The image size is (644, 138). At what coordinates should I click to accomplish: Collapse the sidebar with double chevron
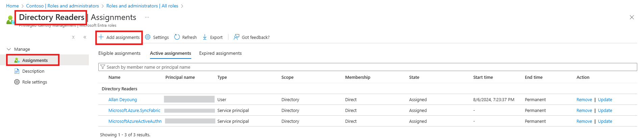[x=85, y=37]
